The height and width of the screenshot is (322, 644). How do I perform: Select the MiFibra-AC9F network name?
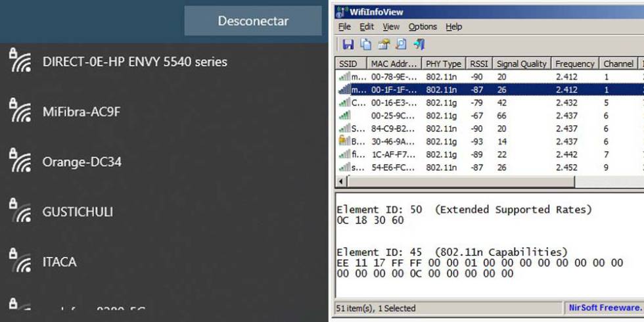(x=81, y=112)
